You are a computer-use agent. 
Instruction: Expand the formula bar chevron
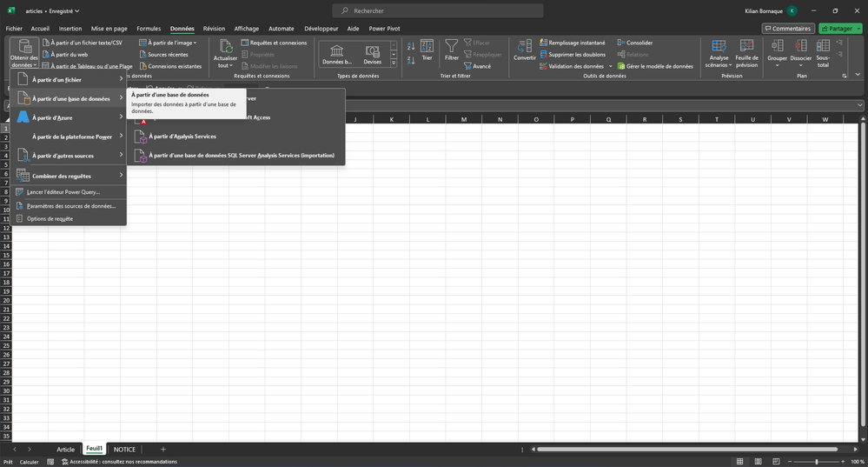(859, 104)
